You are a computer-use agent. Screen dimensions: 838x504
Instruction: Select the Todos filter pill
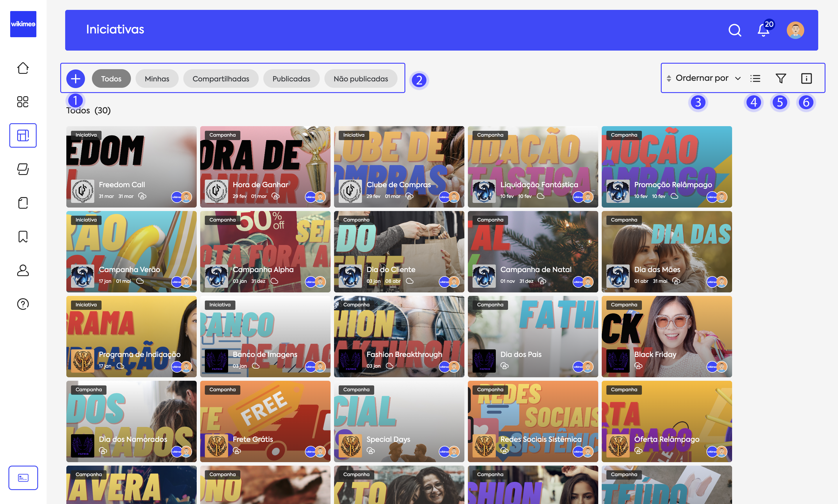click(111, 79)
